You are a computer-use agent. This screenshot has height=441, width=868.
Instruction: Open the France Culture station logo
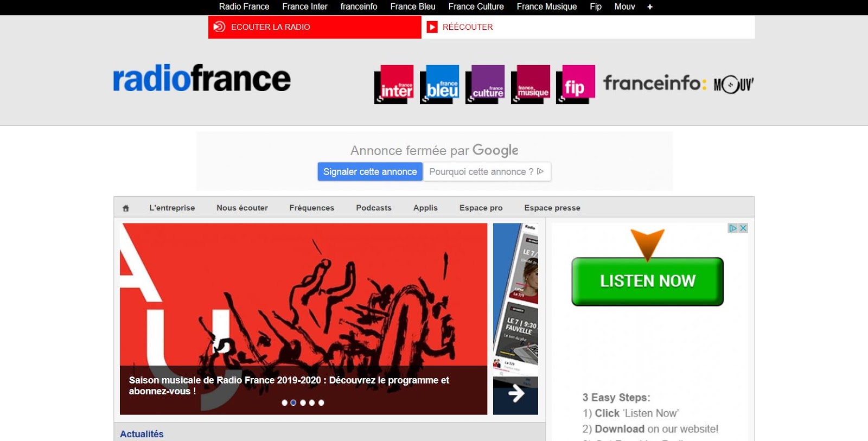click(485, 84)
